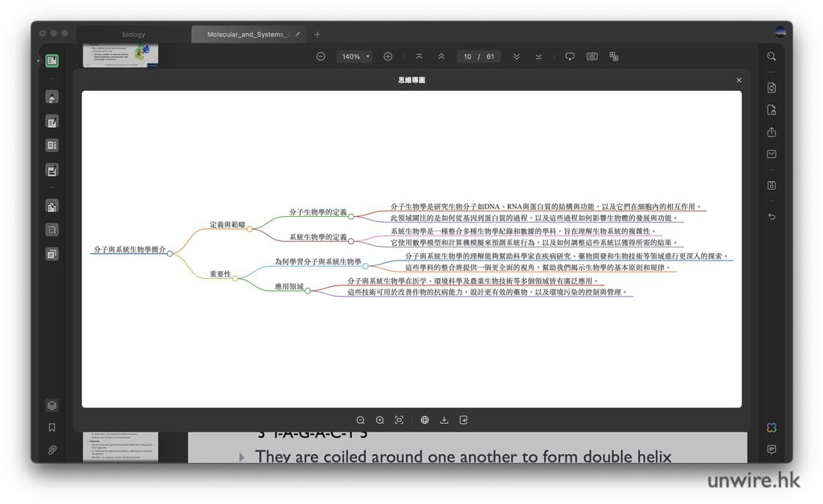The width and height of the screenshot is (823, 504).
Task: Click the Reader mode icon in the left sidebar
Action: coord(51,60)
